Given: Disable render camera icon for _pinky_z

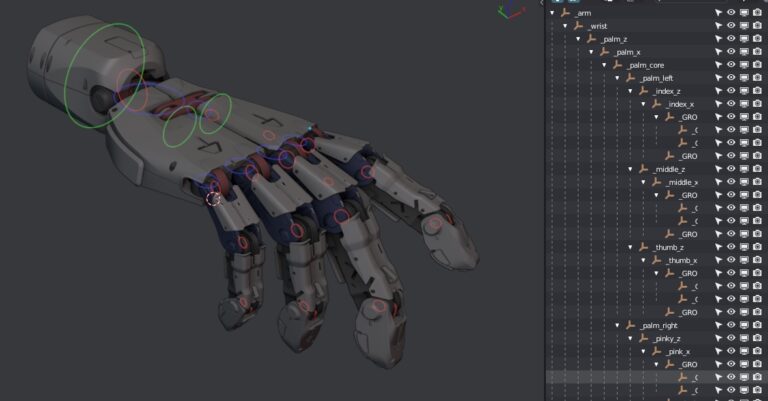Looking at the screenshot, I should 757,338.
